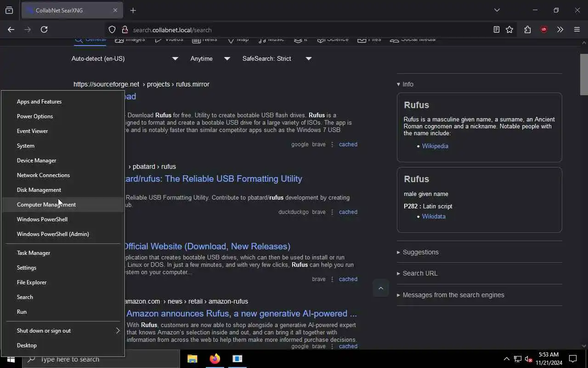This screenshot has height=368, width=588.
Task: Collapse the Info section
Action: [x=405, y=84]
